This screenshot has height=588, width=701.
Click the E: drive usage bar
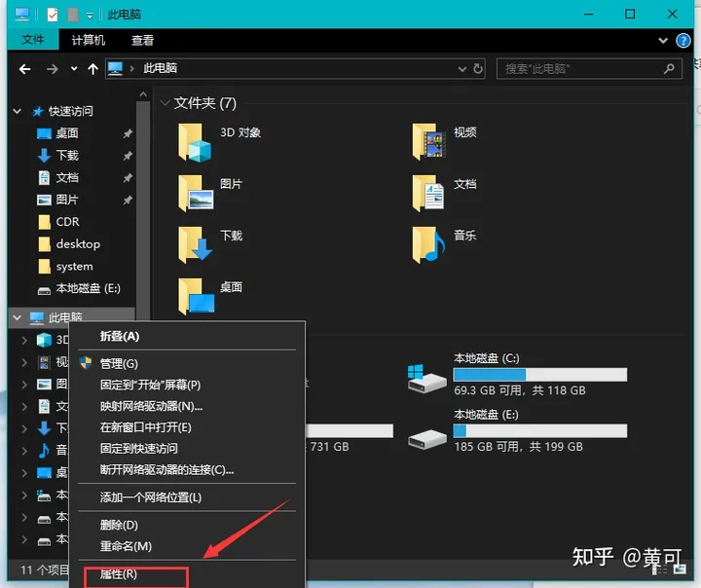coord(539,430)
